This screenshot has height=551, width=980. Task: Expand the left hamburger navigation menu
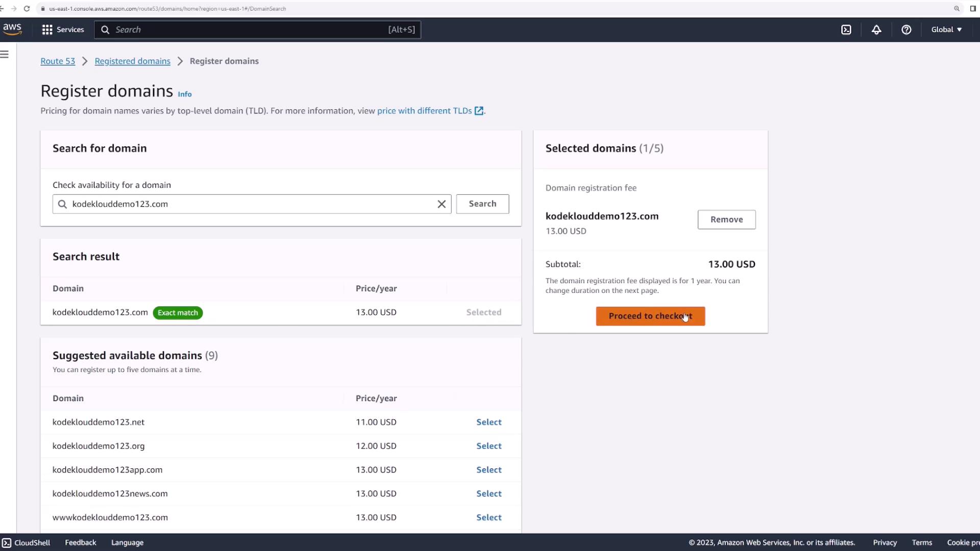5,55
